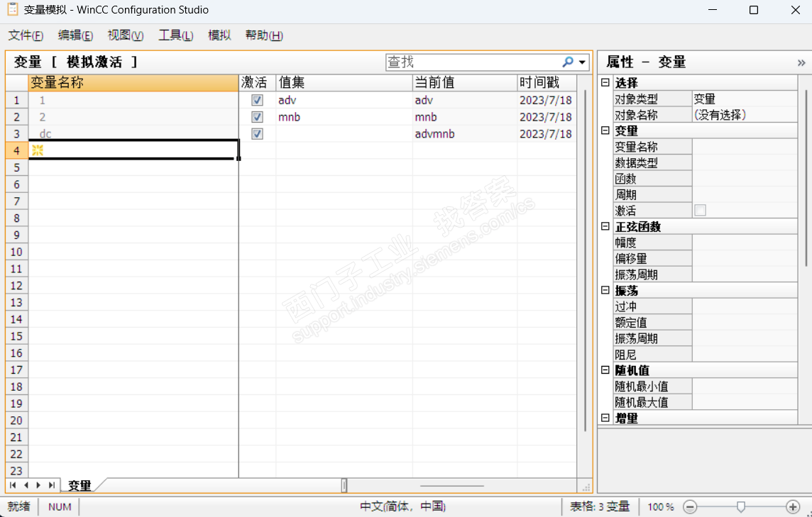Collapse the 选择 property group

[x=605, y=82]
